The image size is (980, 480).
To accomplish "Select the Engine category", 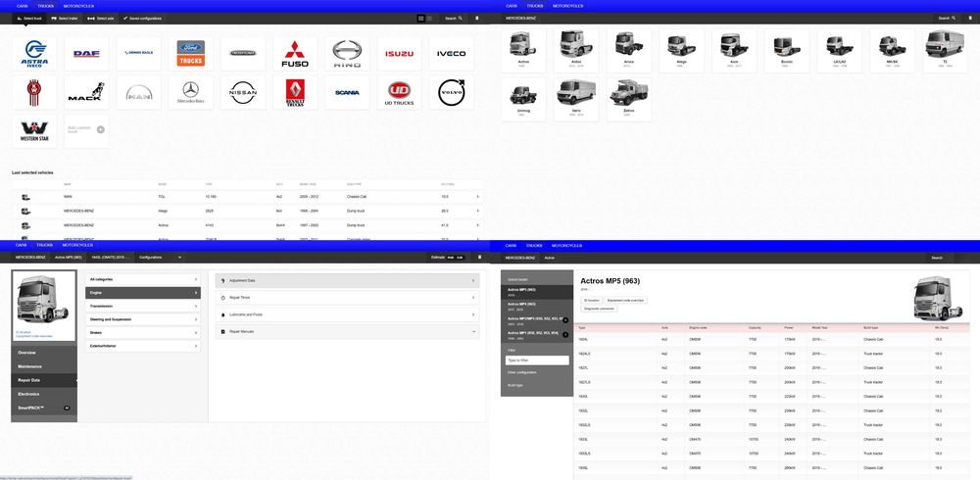I will pos(143,293).
